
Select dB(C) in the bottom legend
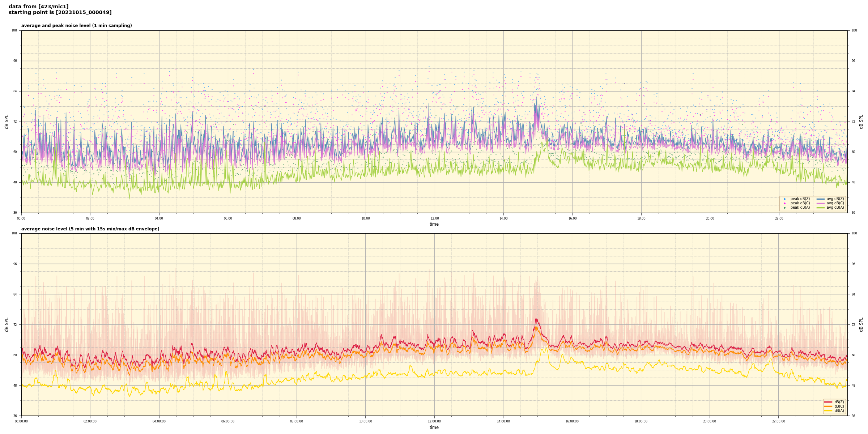coord(839,406)
